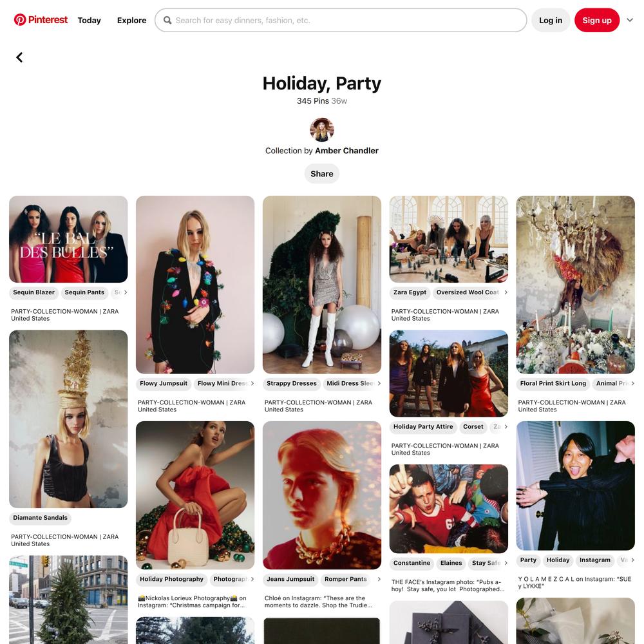Click the Log in button
Screen dimensions: 644x644
tap(551, 20)
